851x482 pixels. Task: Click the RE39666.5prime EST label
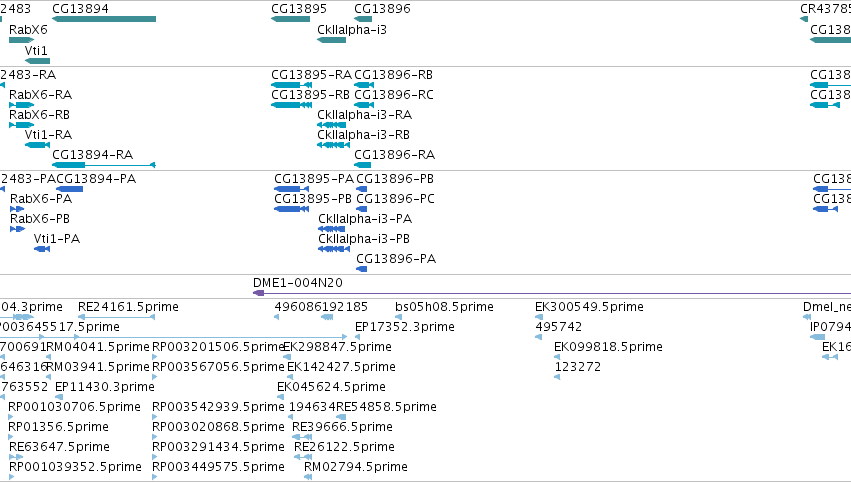click(x=342, y=427)
